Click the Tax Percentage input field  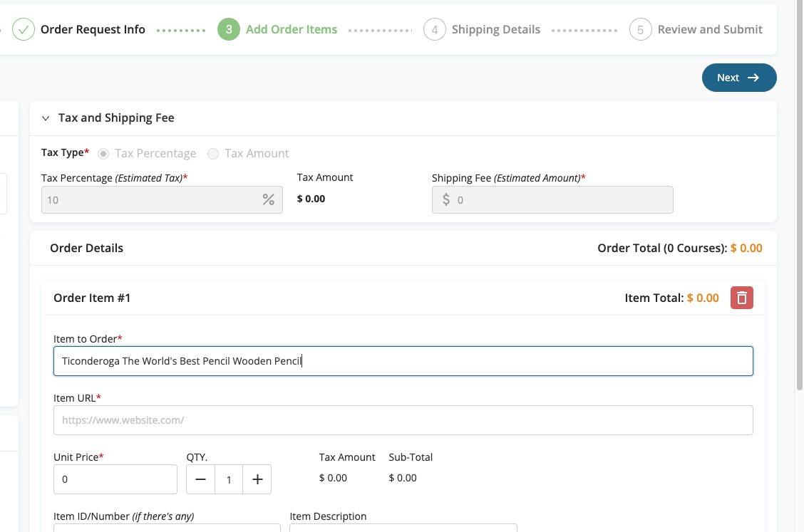point(162,200)
